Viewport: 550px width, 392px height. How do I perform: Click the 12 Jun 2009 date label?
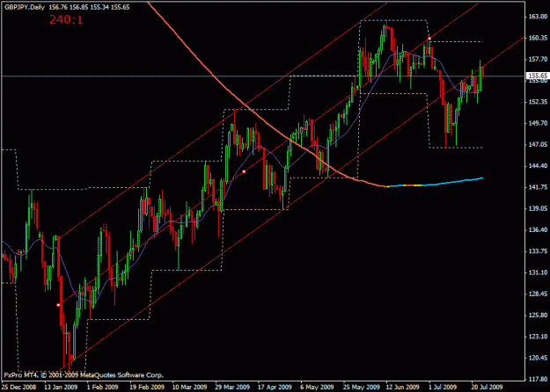(x=403, y=387)
